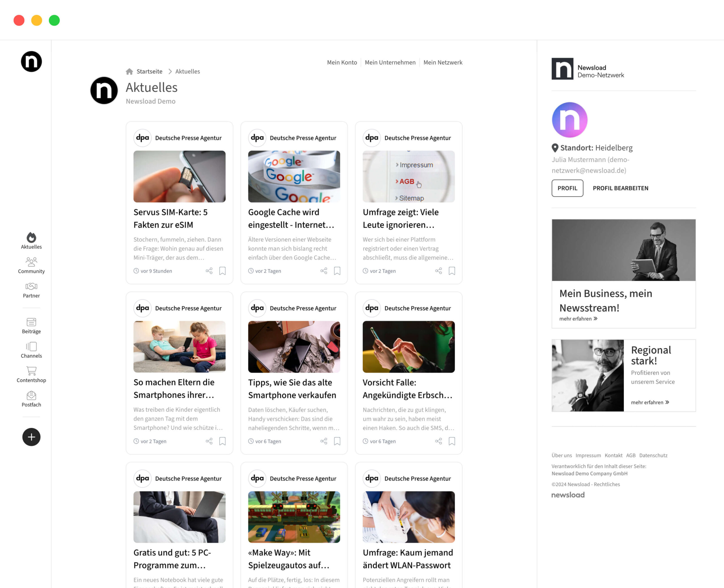Bookmark the Umfrage zeigt article
This screenshot has height=588, width=724.
(x=452, y=271)
